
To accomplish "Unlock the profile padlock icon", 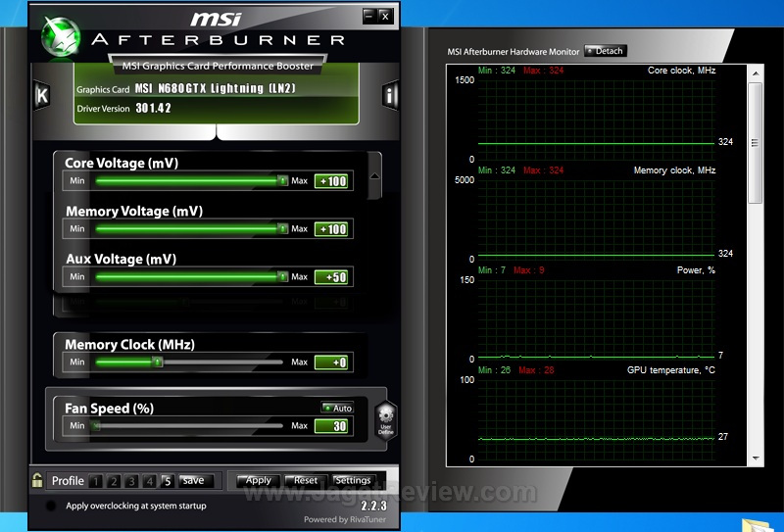I will pyautogui.click(x=37, y=480).
